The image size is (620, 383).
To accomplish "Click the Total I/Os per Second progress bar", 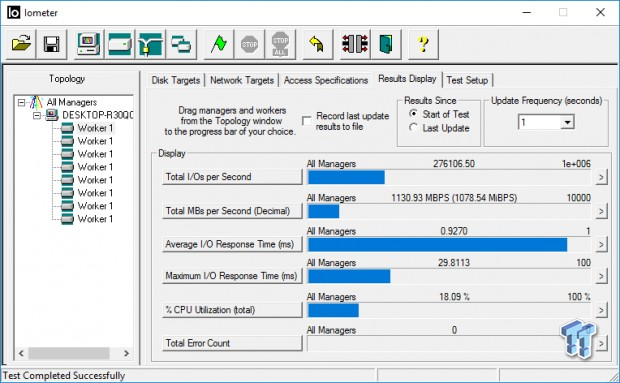I will tap(449, 177).
